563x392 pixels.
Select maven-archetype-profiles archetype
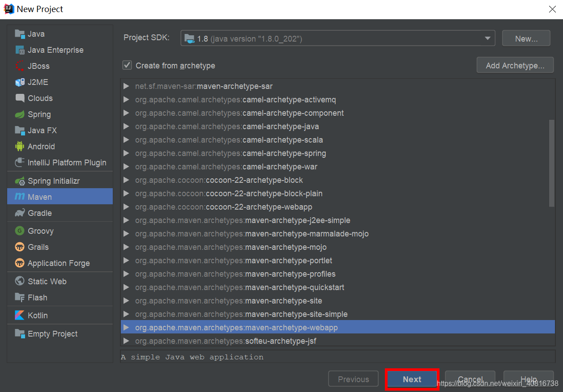[337, 274]
